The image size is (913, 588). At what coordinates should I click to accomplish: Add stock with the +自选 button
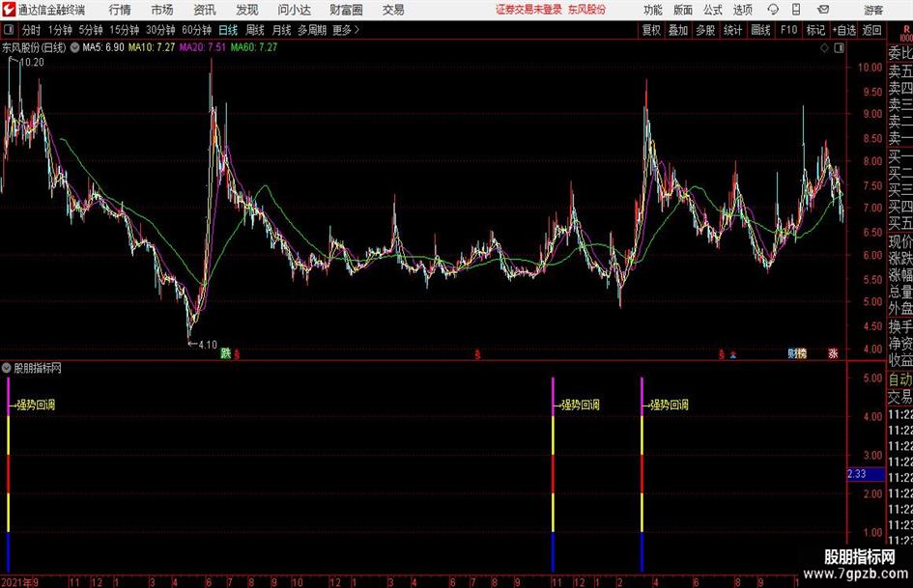click(x=844, y=30)
